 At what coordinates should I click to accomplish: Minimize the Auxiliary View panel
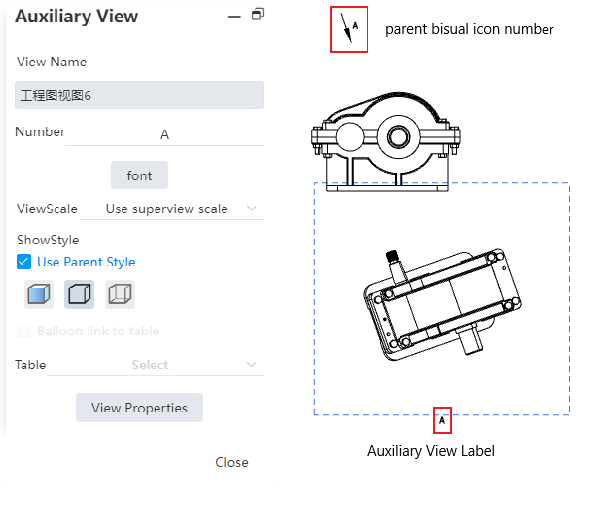234,17
